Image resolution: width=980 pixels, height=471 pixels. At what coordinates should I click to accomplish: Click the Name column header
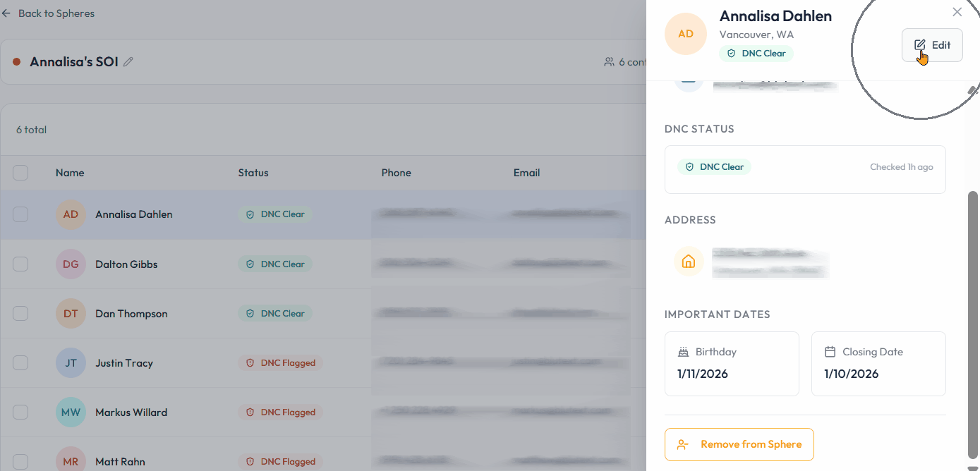(70, 173)
